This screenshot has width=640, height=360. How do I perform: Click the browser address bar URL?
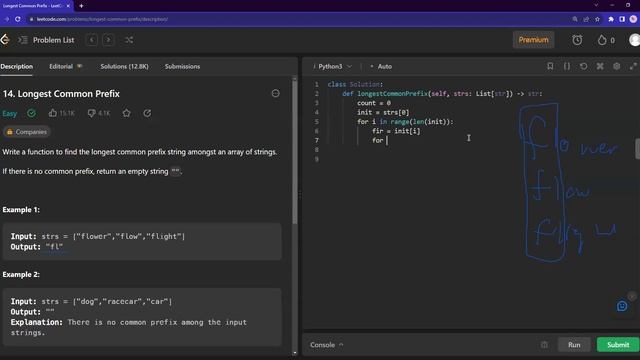coord(102,19)
